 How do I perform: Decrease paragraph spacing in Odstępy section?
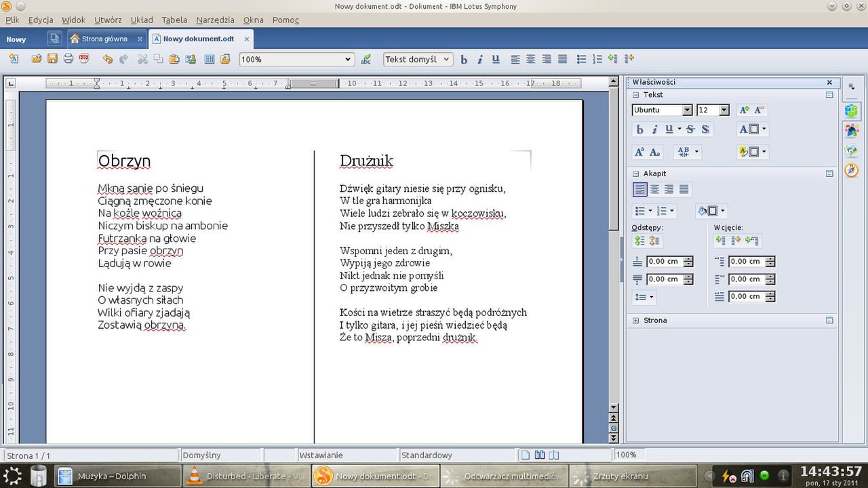[x=654, y=241]
